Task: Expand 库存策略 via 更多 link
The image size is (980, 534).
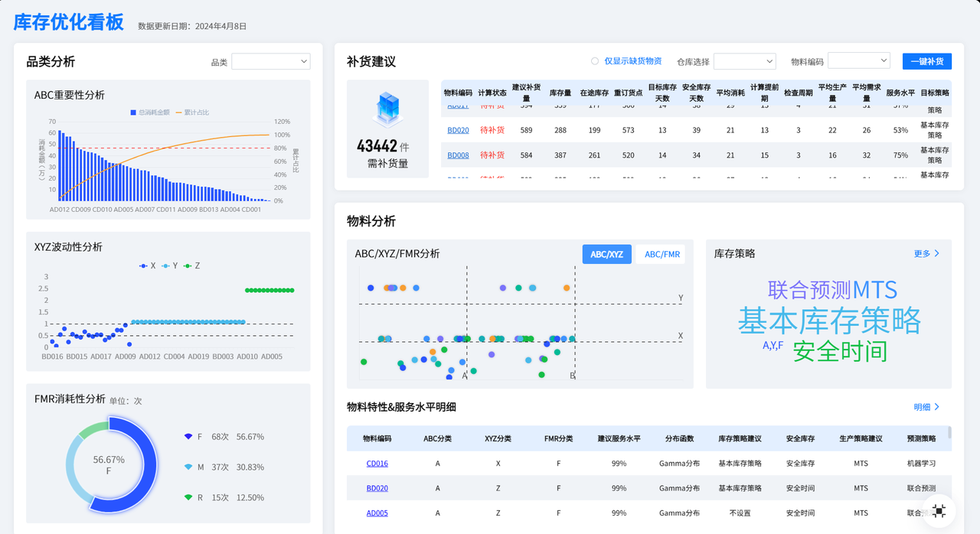Action: 926,253
